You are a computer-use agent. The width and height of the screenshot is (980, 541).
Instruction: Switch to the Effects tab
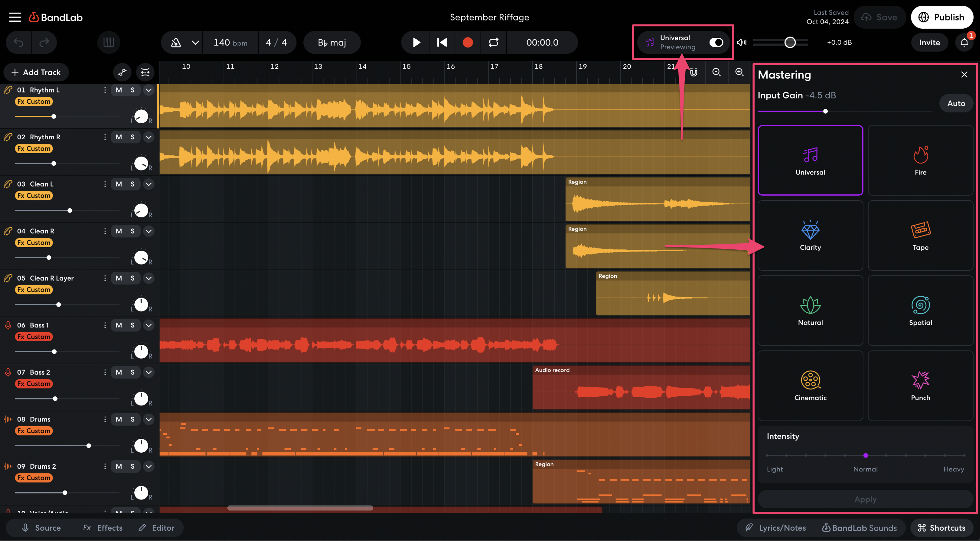click(x=103, y=528)
